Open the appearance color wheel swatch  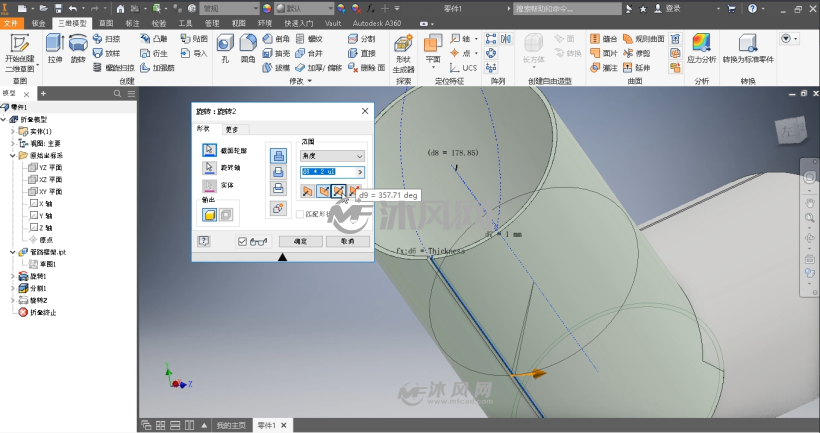[267, 8]
